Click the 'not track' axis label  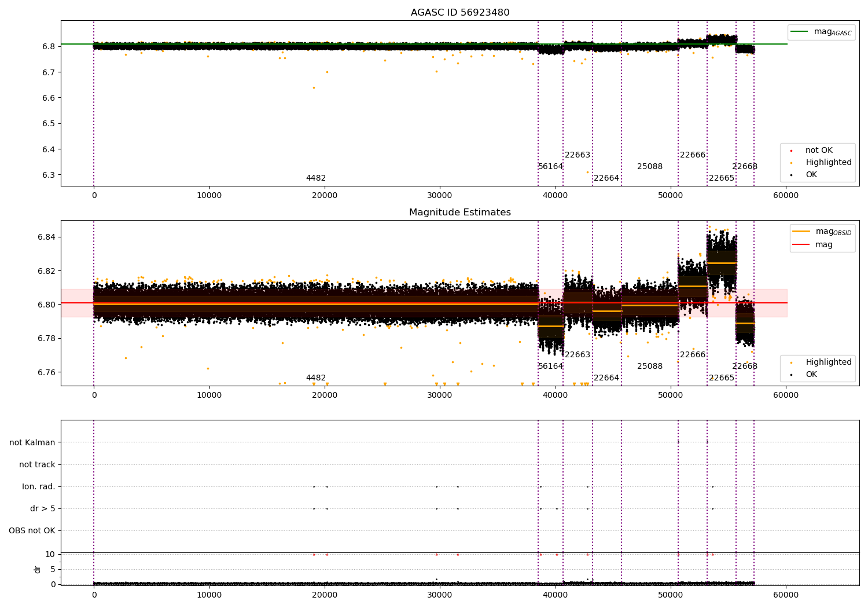pyautogui.click(x=37, y=465)
